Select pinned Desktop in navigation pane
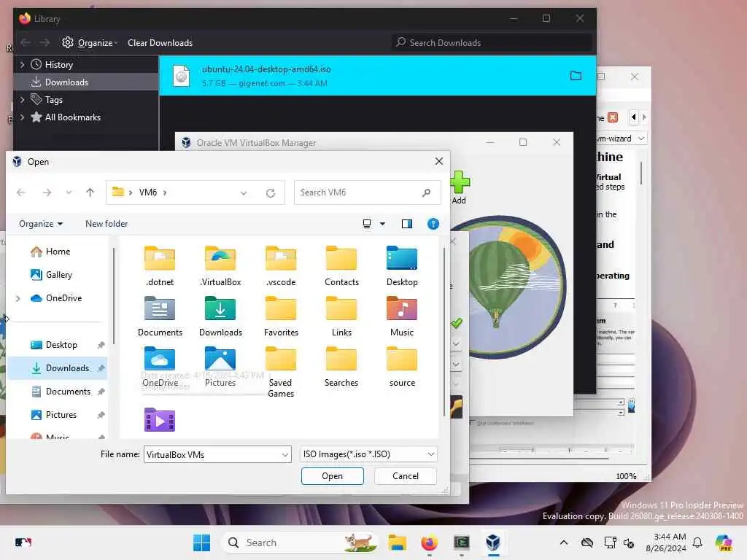The width and height of the screenshot is (747, 560). point(61,345)
